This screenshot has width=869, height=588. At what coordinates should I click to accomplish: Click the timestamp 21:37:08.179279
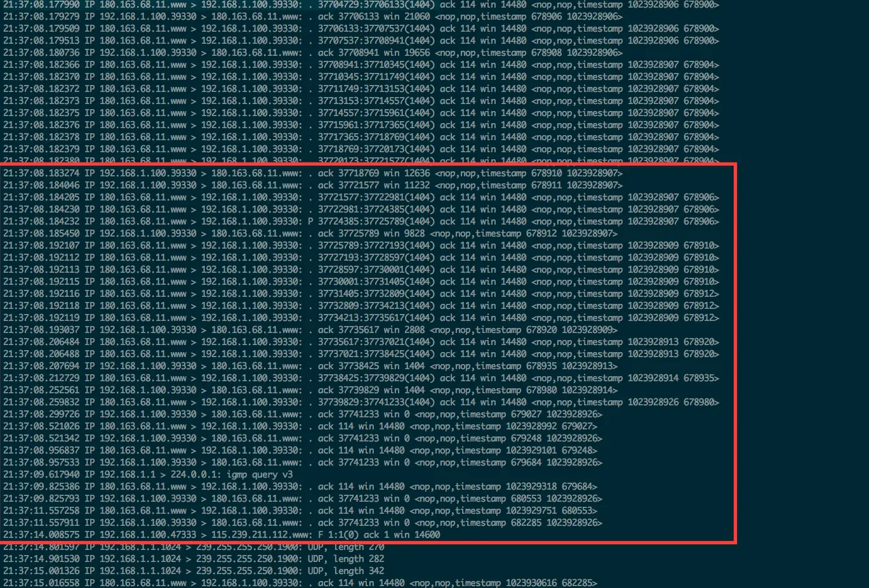41,16
